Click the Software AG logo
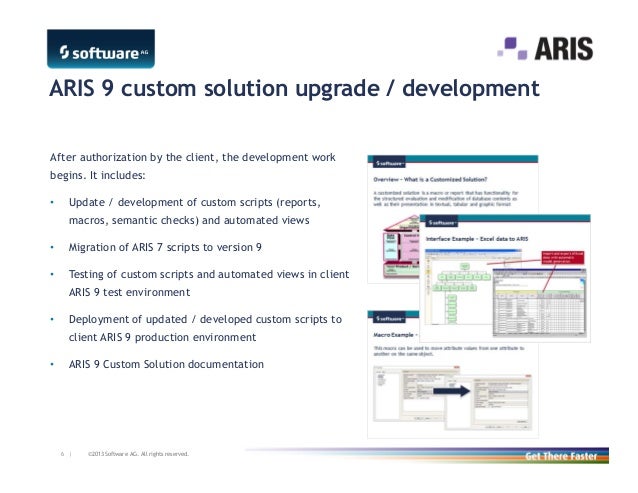638x493 pixels. tap(101, 49)
